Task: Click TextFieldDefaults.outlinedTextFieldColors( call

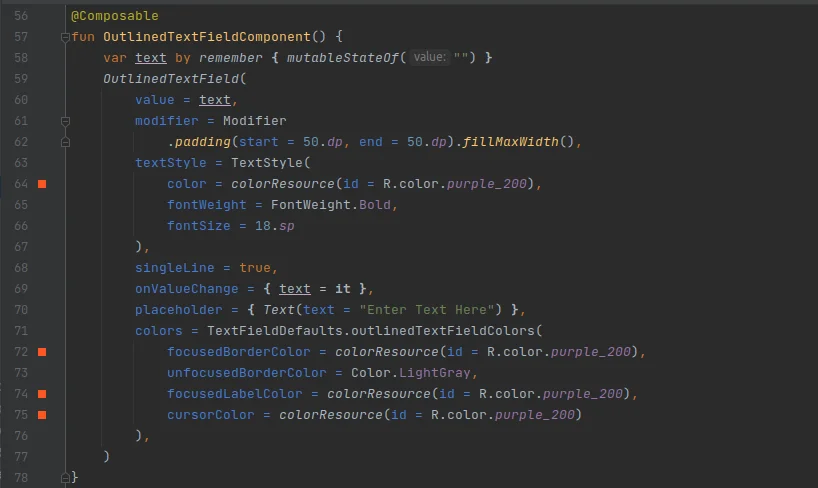Action: tap(375, 331)
